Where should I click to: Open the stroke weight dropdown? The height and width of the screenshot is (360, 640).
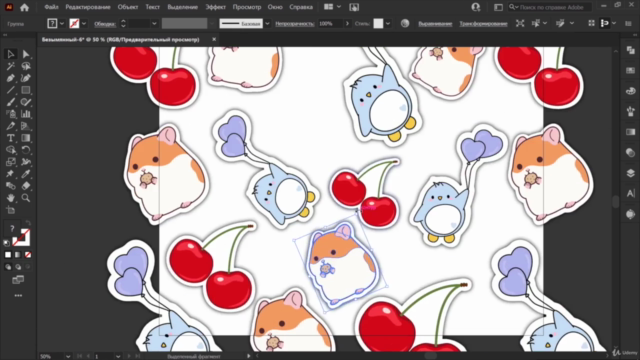point(154,24)
